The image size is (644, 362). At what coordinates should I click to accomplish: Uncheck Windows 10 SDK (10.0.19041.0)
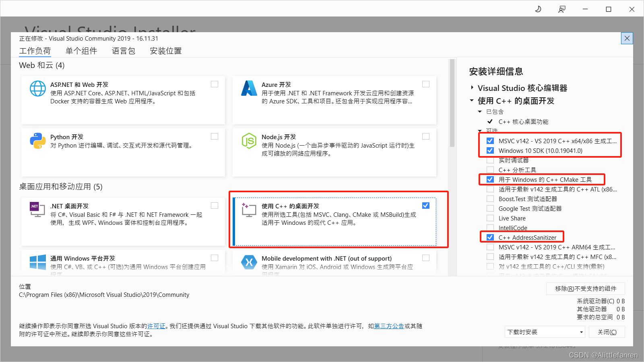click(x=490, y=150)
